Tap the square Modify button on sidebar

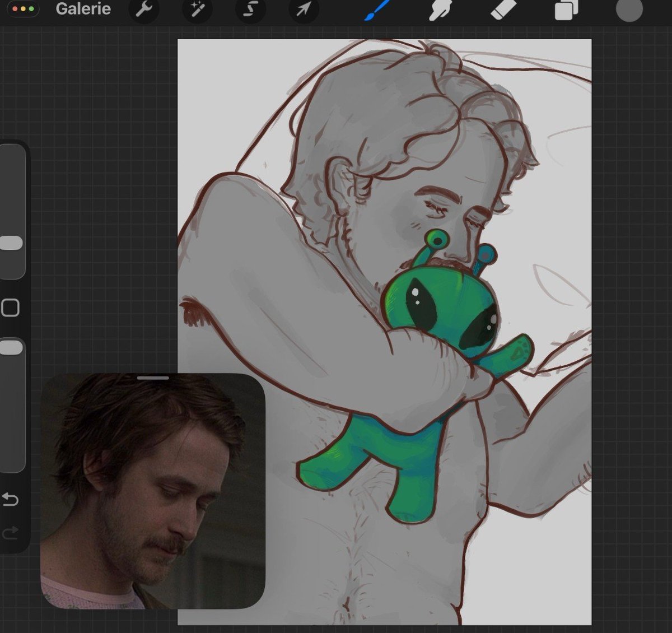pyautogui.click(x=10, y=308)
